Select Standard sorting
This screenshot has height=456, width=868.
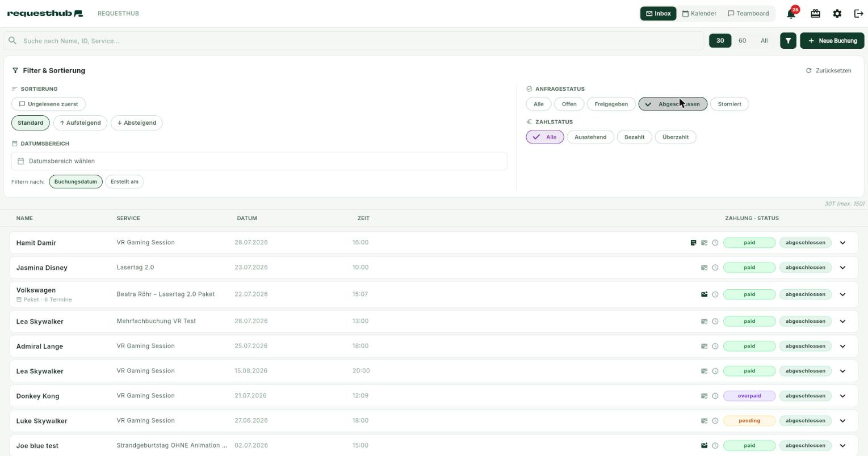point(30,123)
